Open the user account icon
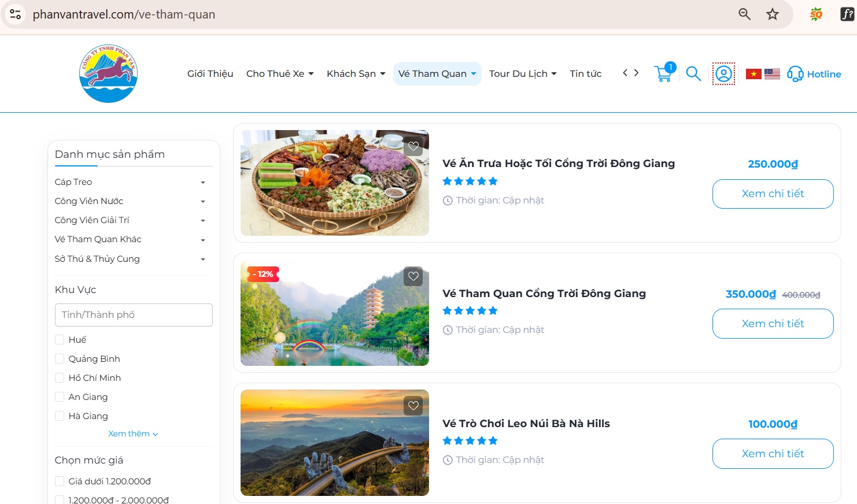Image resolution: width=857 pixels, height=504 pixels. click(723, 73)
